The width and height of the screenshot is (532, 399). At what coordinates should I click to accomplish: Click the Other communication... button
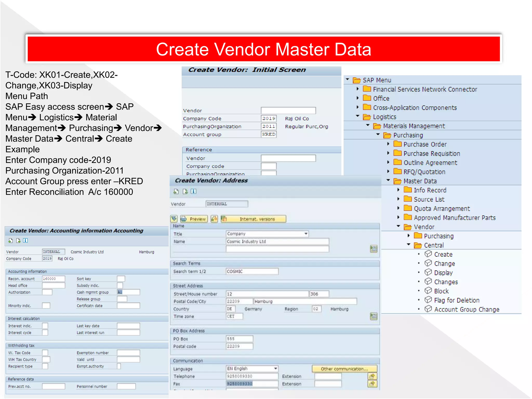click(x=344, y=369)
